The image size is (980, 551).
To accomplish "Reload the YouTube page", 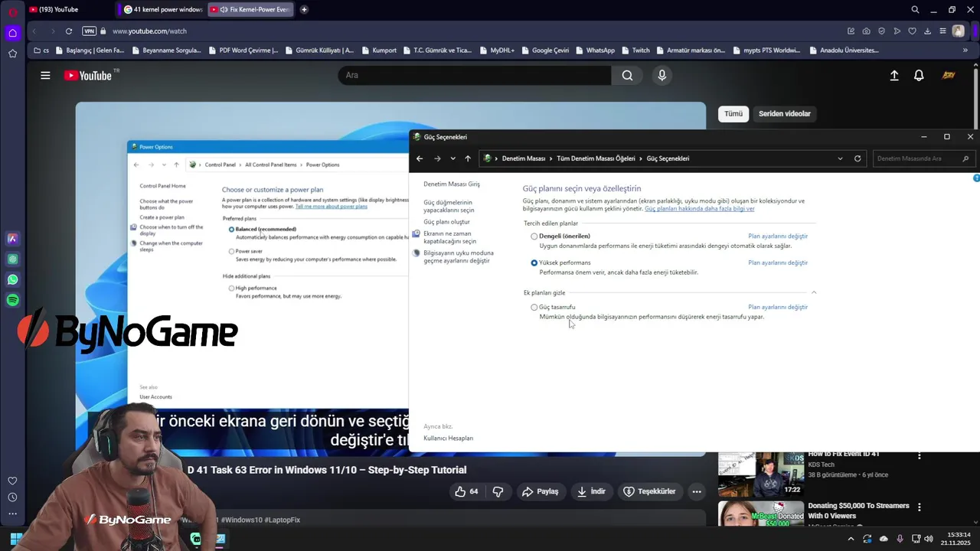I will (69, 31).
